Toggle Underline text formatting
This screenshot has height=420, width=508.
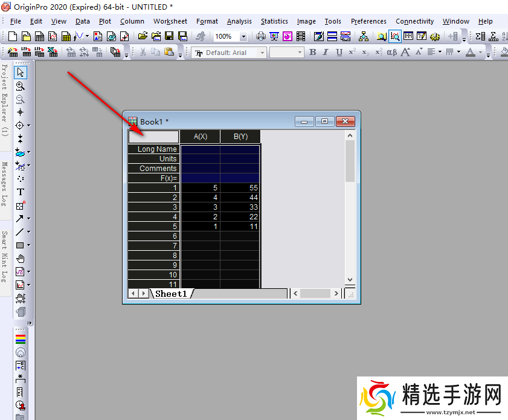pyautogui.click(x=339, y=53)
